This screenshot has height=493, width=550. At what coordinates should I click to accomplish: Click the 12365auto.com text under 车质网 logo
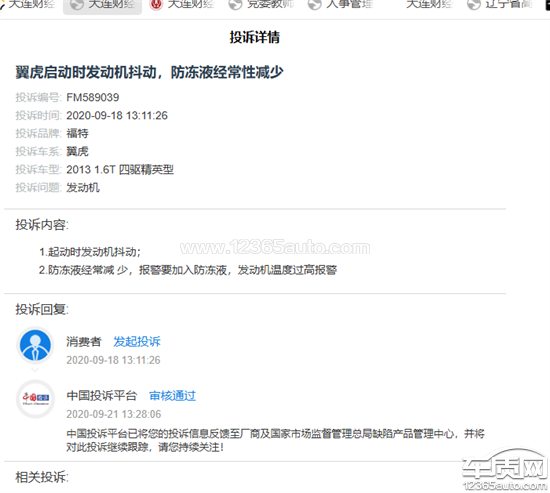(505, 486)
